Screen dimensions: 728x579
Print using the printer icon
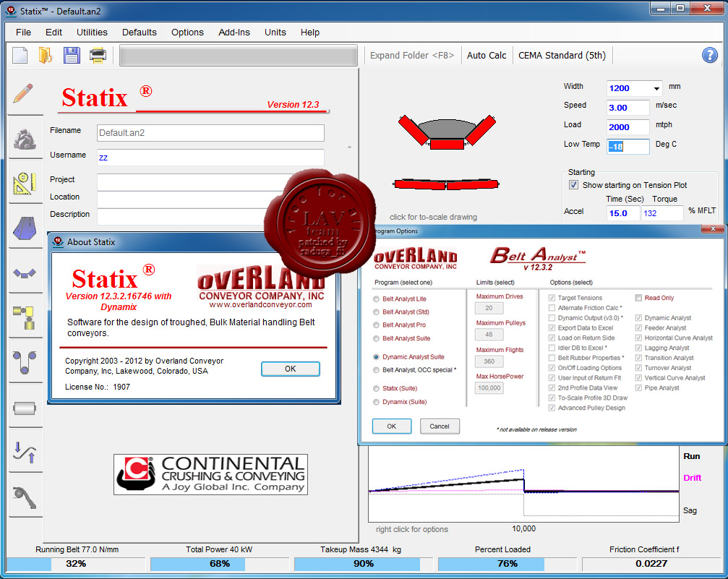(x=98, y=56)
